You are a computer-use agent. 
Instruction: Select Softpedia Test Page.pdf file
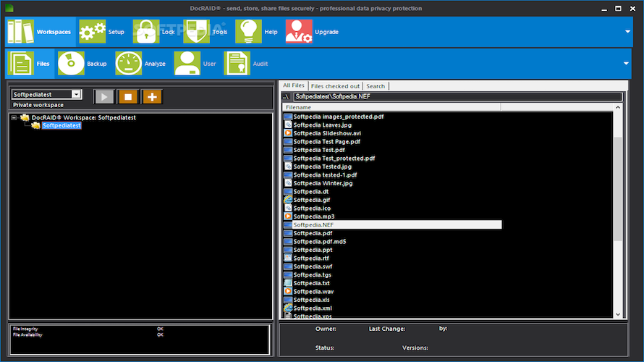click(x=326, y=141)
